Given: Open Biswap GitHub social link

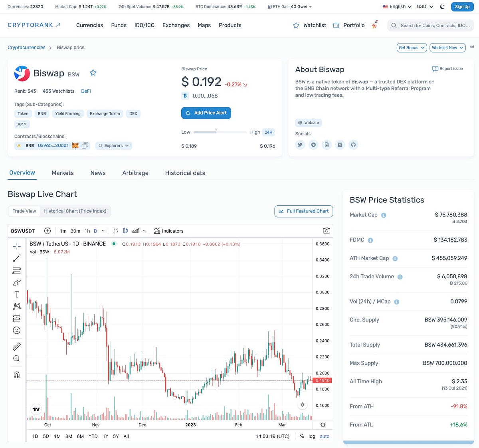Looking at the screenshot, I should tap(353, 145).
